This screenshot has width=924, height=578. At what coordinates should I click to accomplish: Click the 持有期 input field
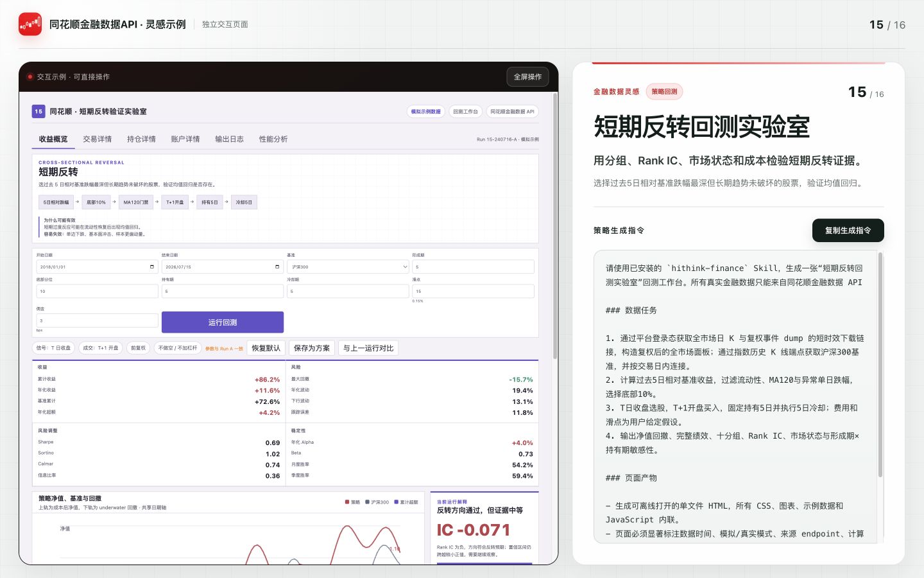pos(223,291)
